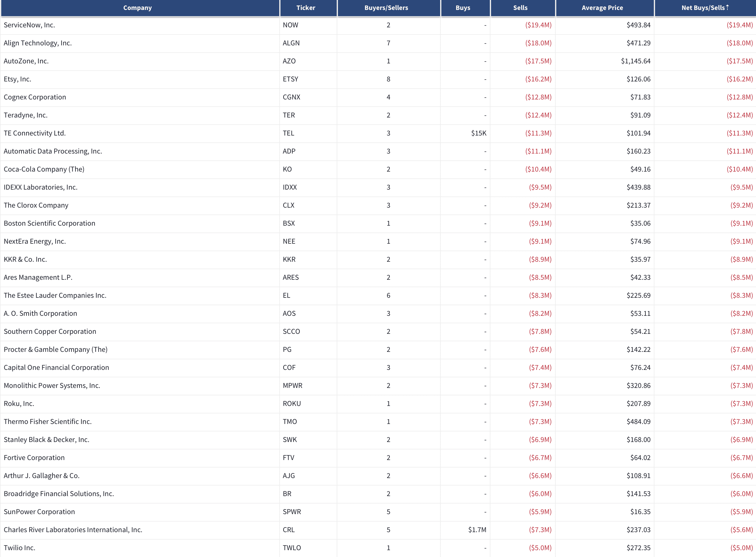Click the $35.06 average price for BSX
This screenshot has width=756, height=557.
click(640, 223)
